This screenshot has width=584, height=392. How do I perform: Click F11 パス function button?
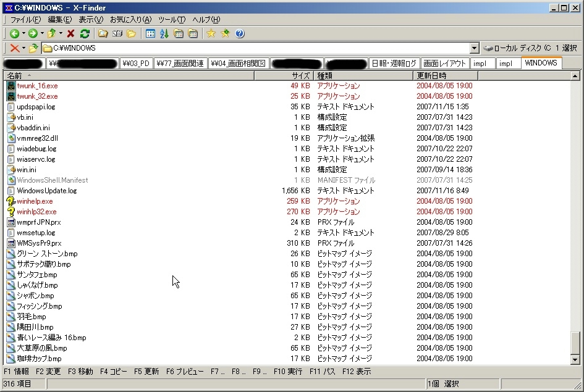coord(322,372)
